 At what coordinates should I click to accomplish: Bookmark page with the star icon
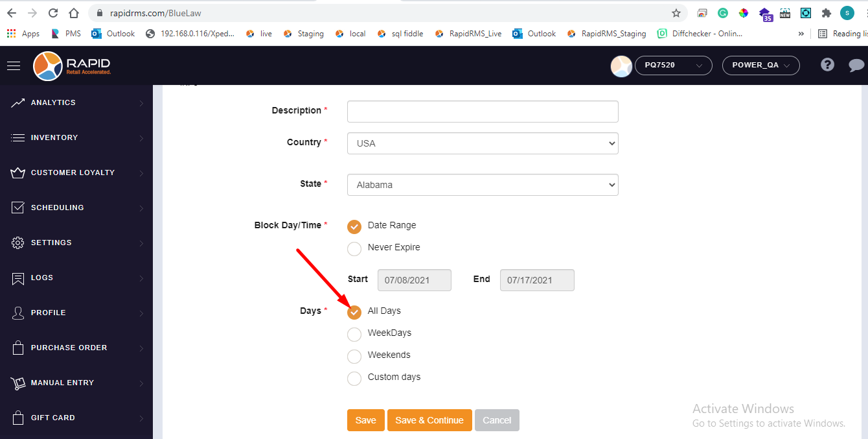[676, 13]
